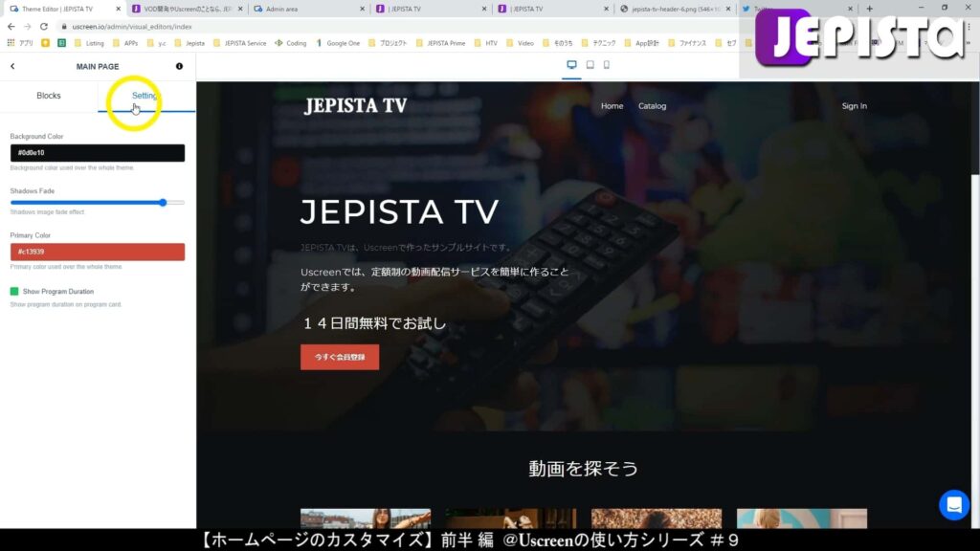
Task: Click Catalog in the preview navigation
Action: point(652,106)
